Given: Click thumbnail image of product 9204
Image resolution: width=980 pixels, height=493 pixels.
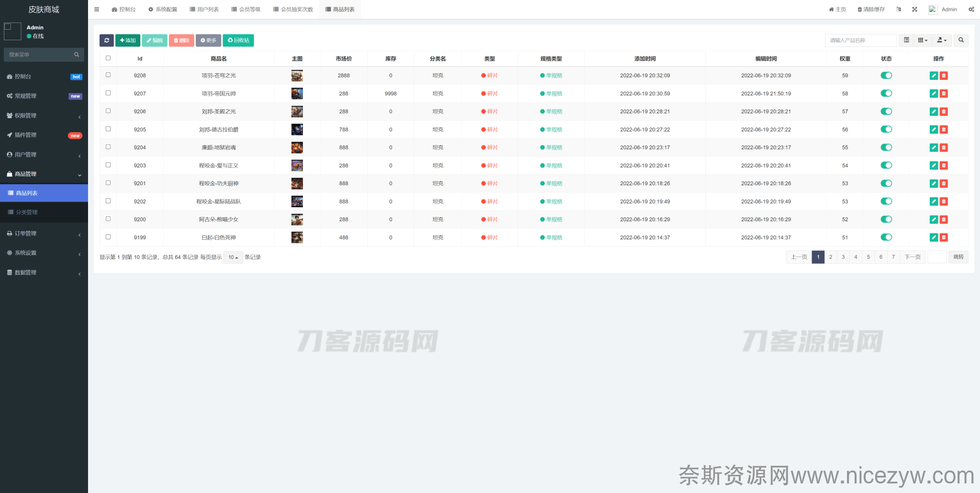Looking at the screenshot, I should point(297,147).
